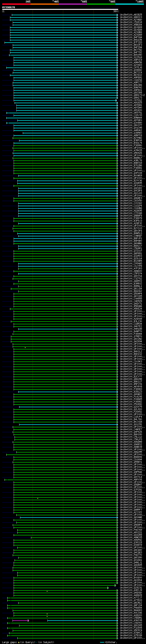Screen dimensions: 146x644
Task: Open hit UniRef100_B4G194
Action: tap(131, 40)
